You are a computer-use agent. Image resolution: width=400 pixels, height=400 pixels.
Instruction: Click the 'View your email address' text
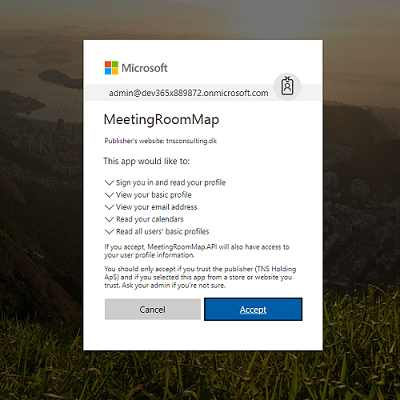(x=156, y=207)
